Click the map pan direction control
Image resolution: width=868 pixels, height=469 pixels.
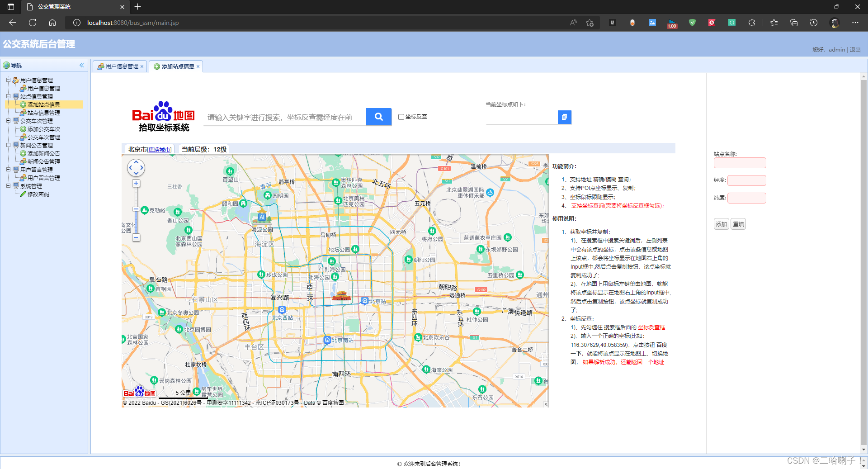(136, 168)
